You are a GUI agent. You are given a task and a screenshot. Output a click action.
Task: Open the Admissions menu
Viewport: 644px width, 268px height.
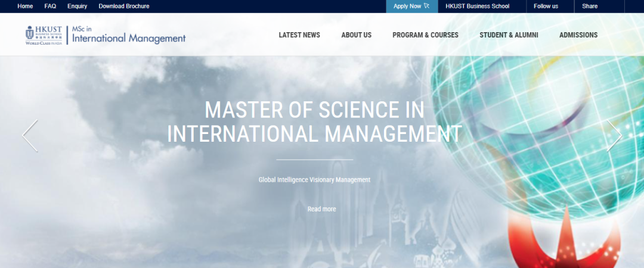[x=578, y=35]
